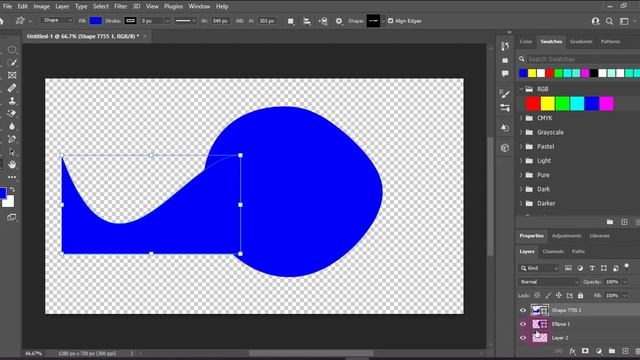
Task: Add a layer style with the fx button
Action: tap(572, 351)
